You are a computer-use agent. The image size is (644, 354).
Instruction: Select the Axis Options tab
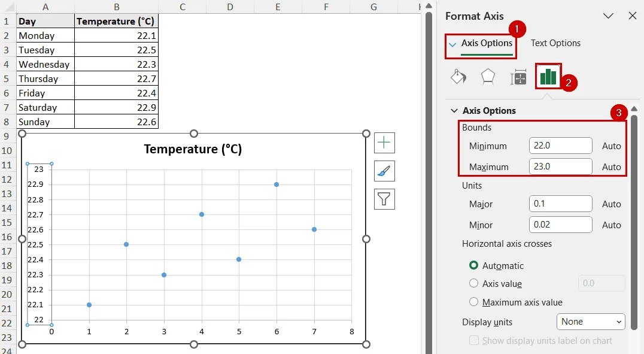pos(487,43)
